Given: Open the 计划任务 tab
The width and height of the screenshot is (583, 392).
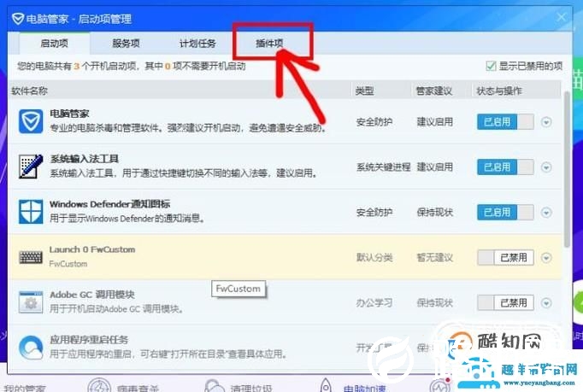Looking at the screenshot, I should coord(197,44).
